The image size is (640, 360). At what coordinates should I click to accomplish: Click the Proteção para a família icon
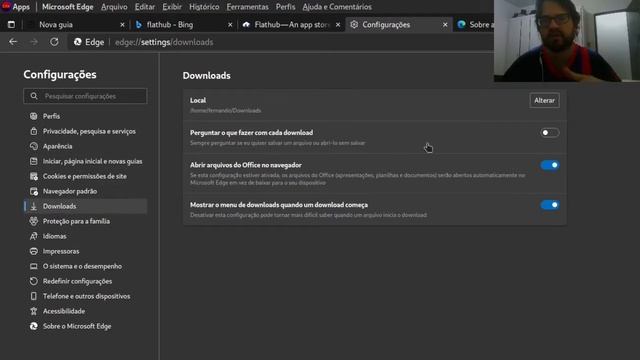(x=33, y=221)
